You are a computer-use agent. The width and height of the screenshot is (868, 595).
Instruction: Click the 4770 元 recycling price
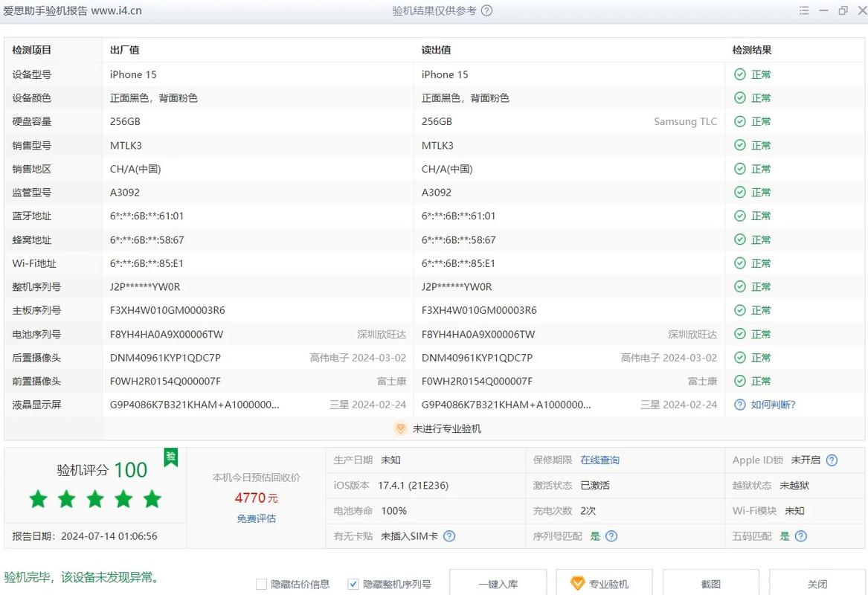[x=257, y=498]
